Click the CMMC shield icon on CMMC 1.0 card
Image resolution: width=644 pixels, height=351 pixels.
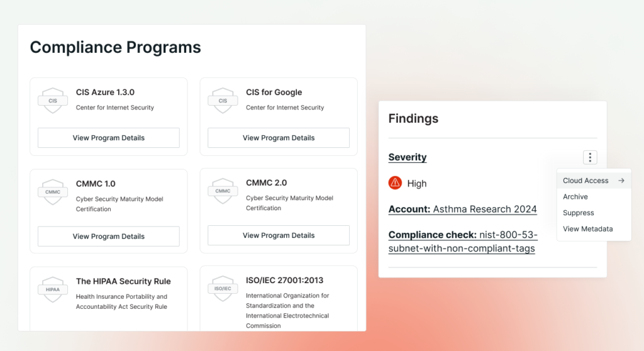[x=53, y=192]
